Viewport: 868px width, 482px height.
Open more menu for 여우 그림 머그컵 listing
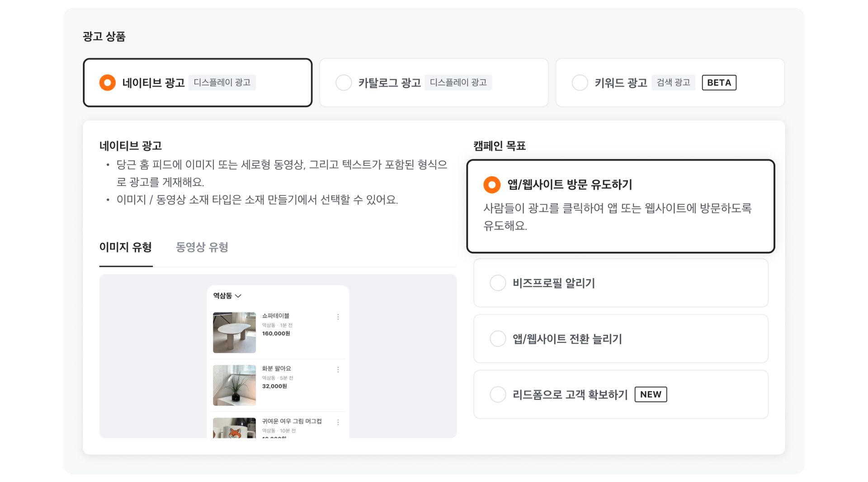pyautogui.click(x=338, y=422)
